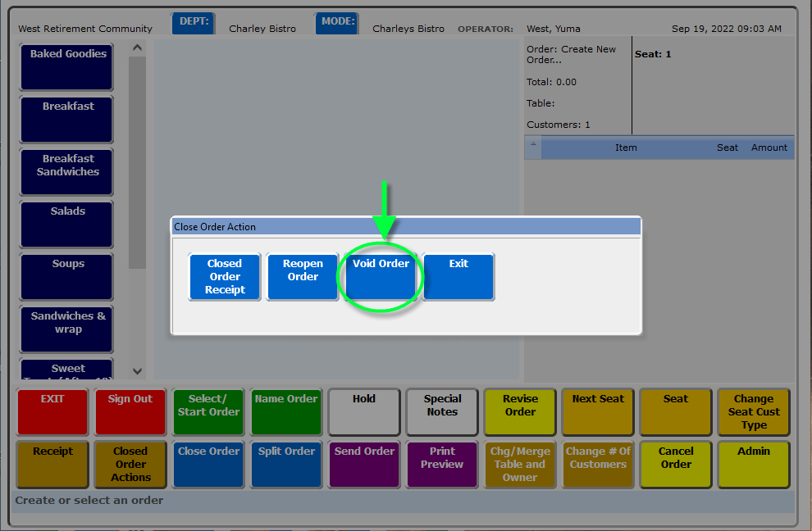
Task: Open the Breakfast Sandwiches category
Action: [x=67, y=172]
